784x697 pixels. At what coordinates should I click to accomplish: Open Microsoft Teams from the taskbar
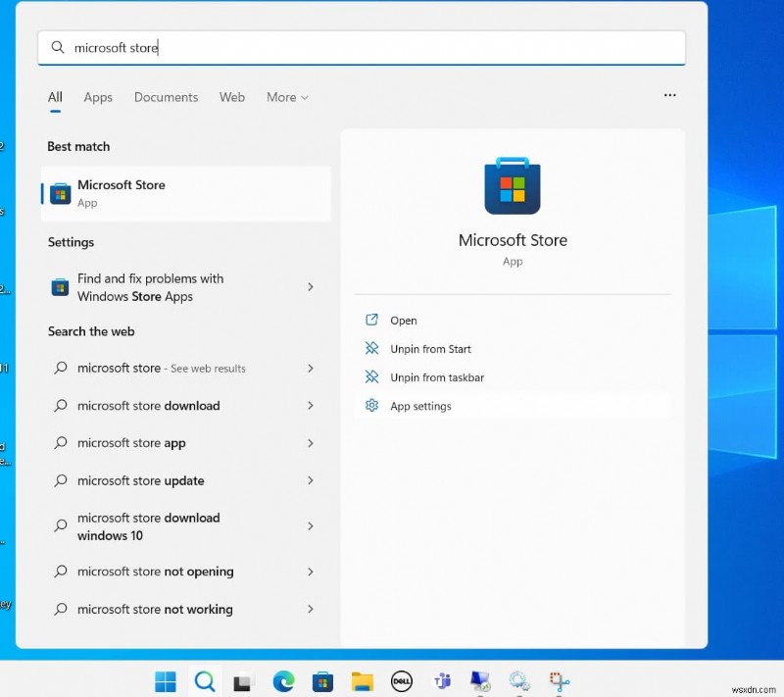pos(441,680)
